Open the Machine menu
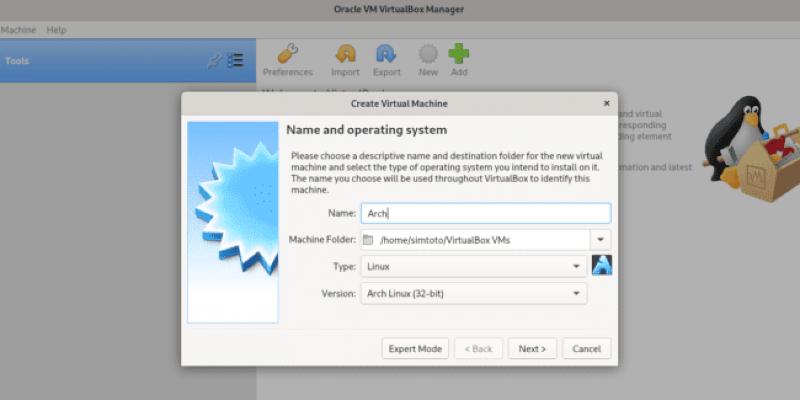 18,30
